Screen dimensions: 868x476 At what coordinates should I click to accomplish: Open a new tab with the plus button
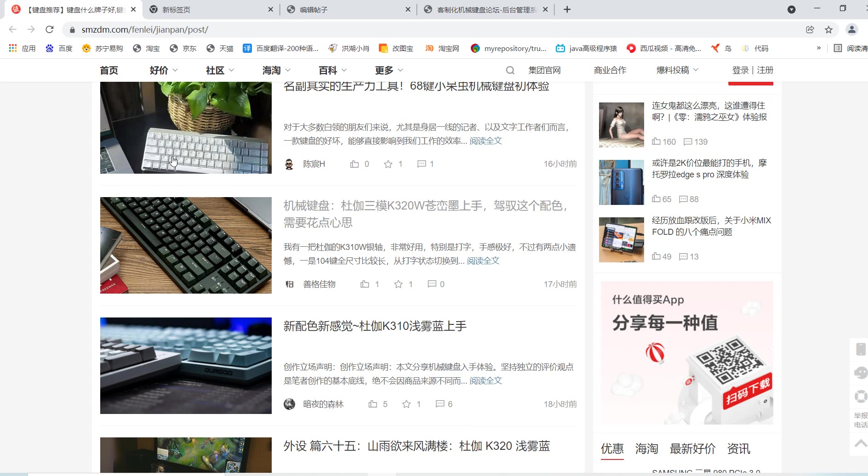tap(567, 9)
